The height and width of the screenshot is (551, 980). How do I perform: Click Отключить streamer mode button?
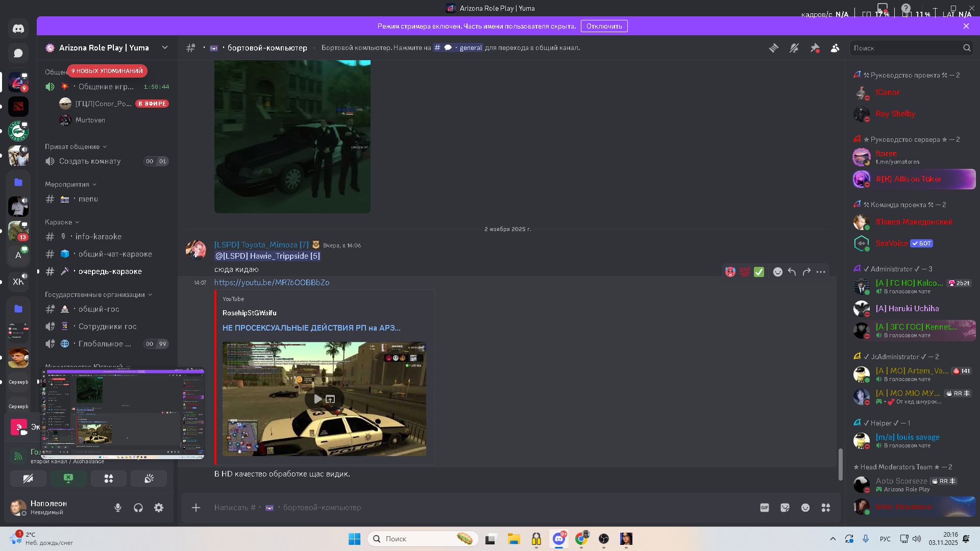coord(604,26)
